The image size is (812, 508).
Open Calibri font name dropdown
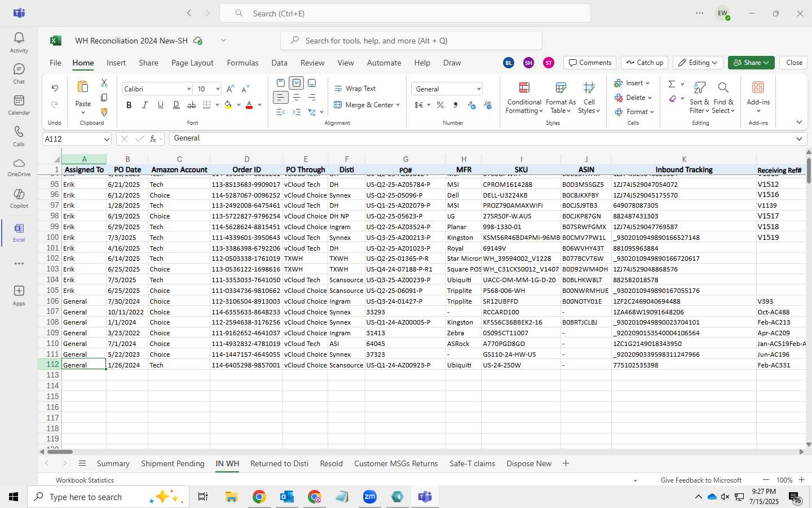(189, 89)
